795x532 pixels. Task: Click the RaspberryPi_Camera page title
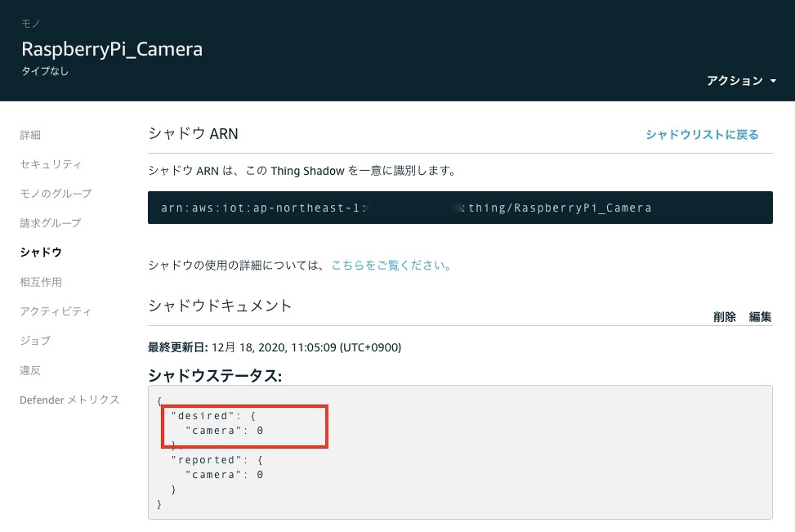[x=112, y=49]
